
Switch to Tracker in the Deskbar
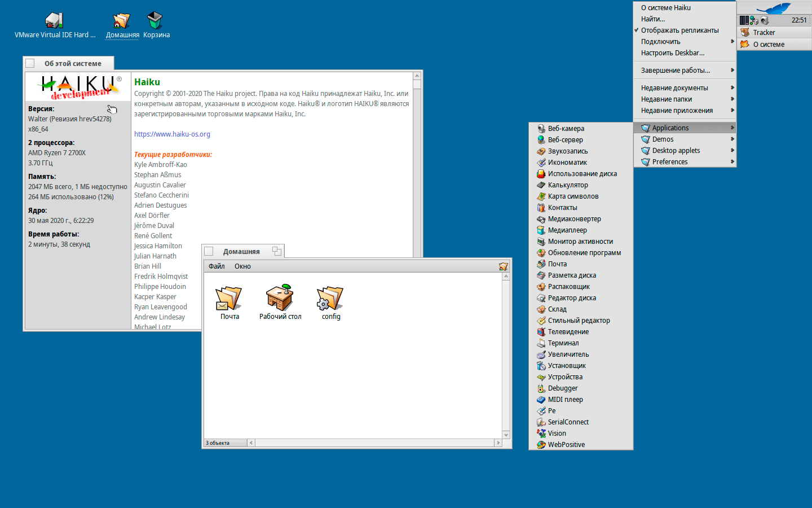[774, 33]
